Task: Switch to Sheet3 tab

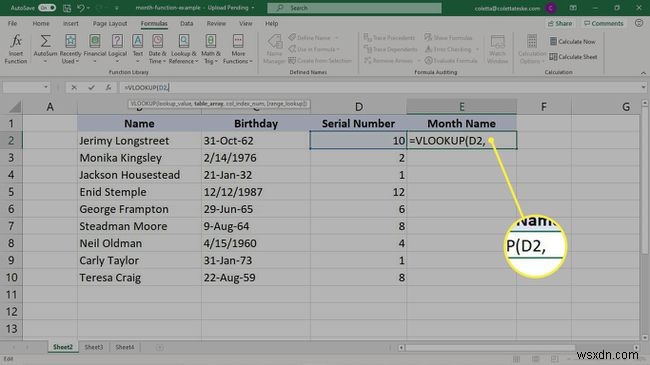Action: [x=94, y=347]
